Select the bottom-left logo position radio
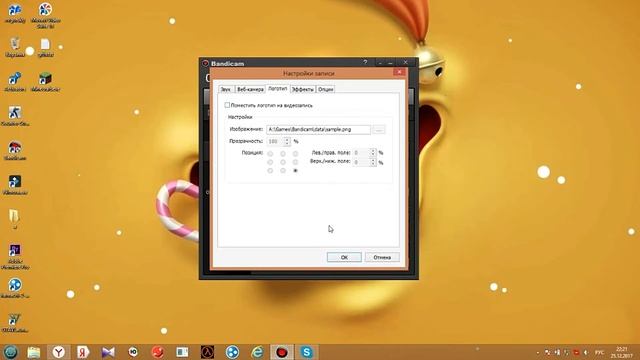640x360 pixels. click(x=270, y=171)
